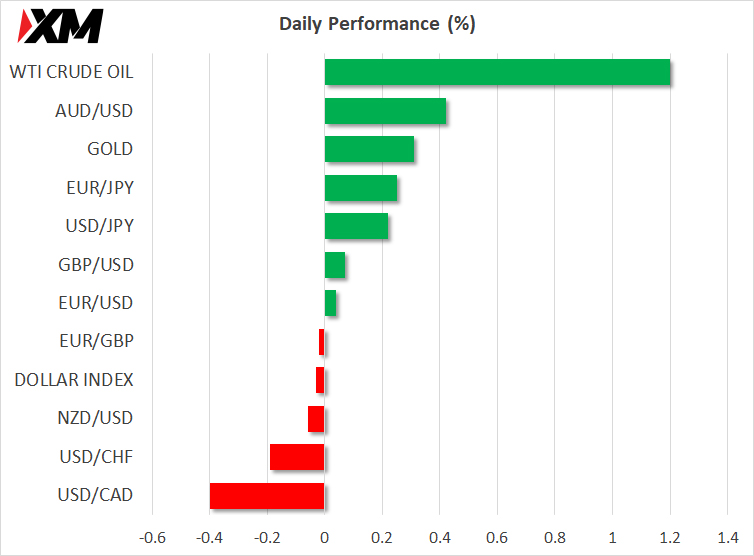Select the GOLD performance bar
The image size is (754, 556).
click(369, 149)
